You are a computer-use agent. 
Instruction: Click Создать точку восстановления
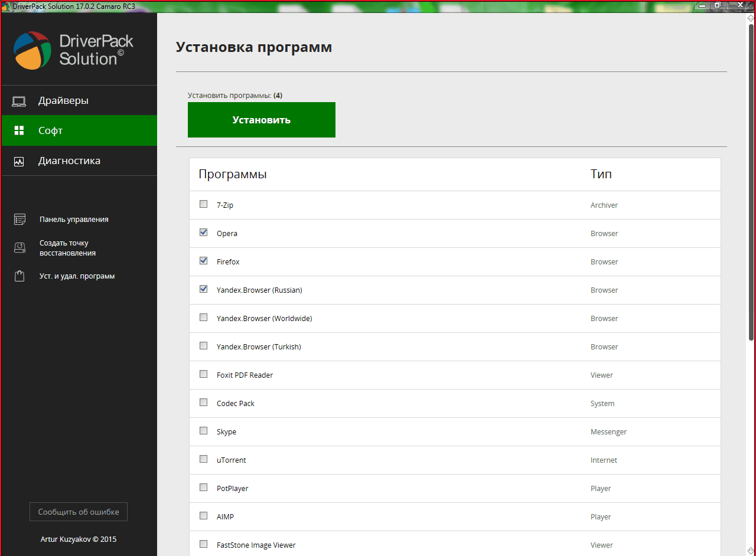(67, 248)
